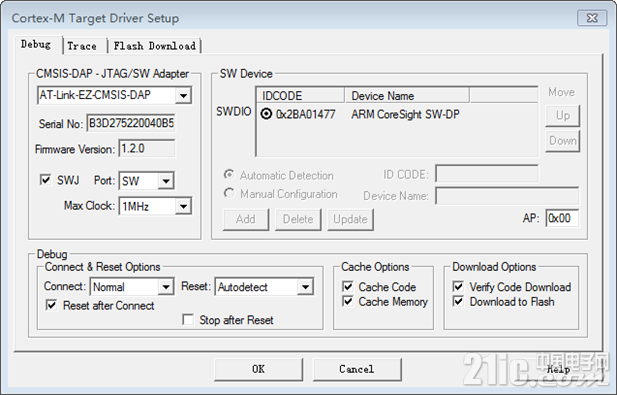Disable Cache Code option
The height and width of the screenshot is (395, 617).
[x=347, y=286]
